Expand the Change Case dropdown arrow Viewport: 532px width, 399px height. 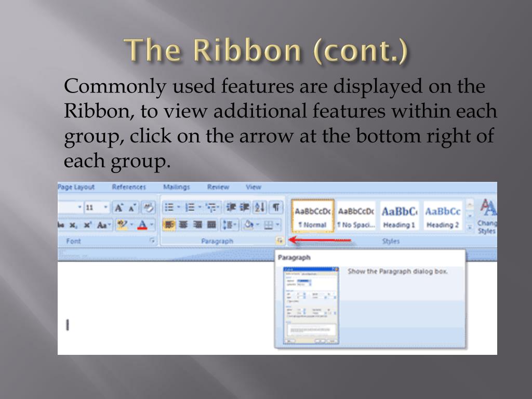coord(109,225)
